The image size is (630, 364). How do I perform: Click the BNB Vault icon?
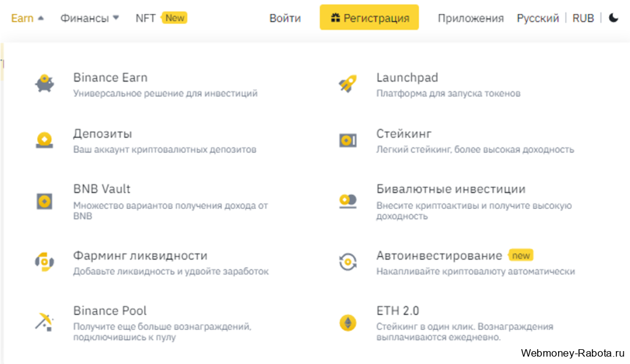[44, 201]
